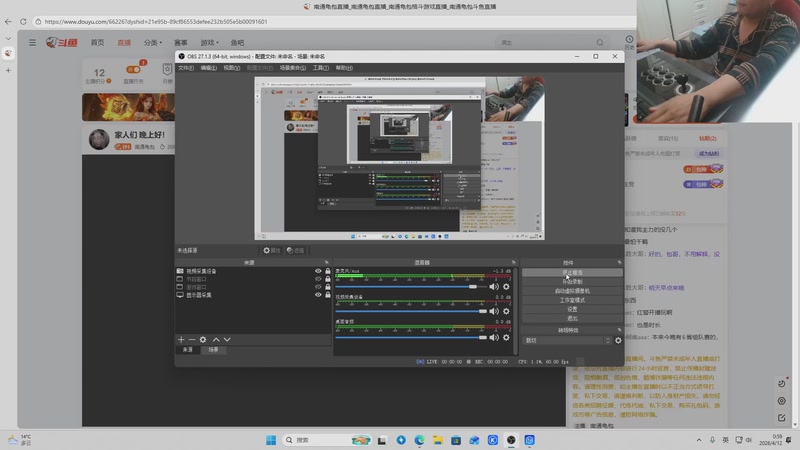
Task: Expand the 分类 dropdown in Douyu nav
Action: (153, 42)
